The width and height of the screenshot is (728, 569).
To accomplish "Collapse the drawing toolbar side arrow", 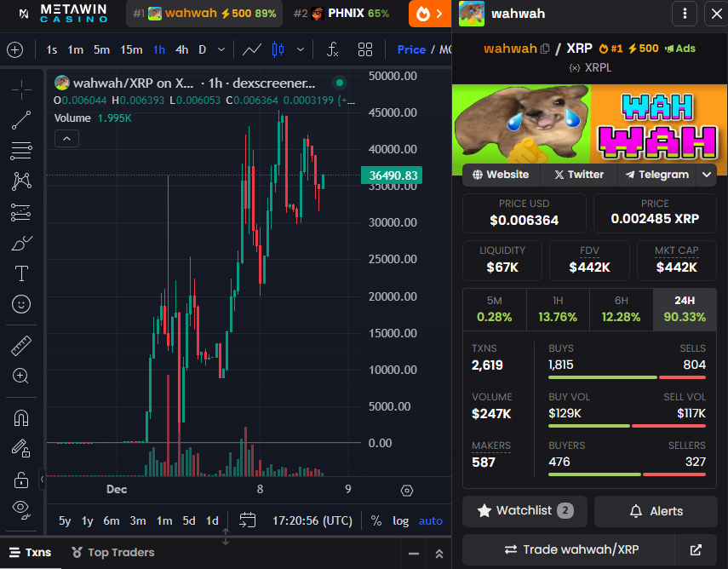I will coord(42,479).
